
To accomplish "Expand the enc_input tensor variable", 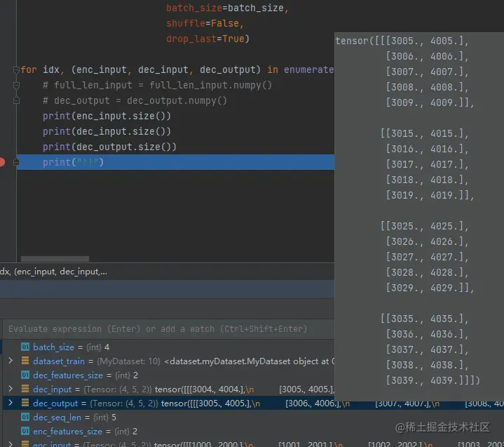I will [x=11, y=444].
